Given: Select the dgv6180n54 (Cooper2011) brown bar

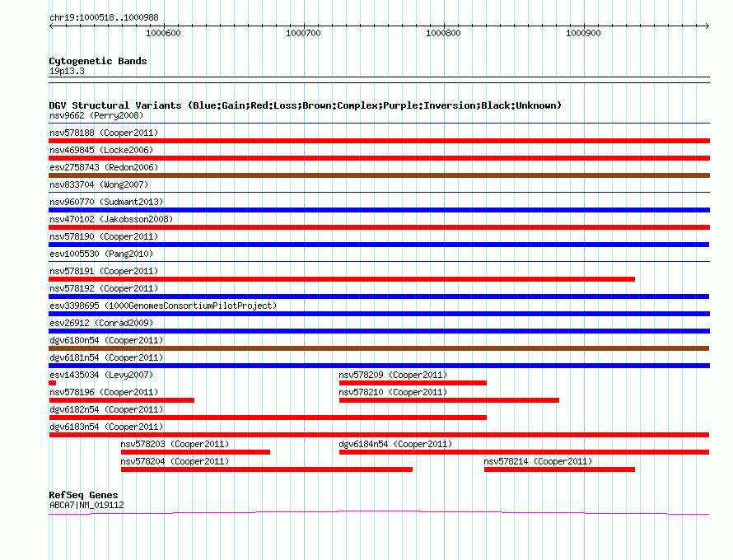Looking at the screenshot, I should click(x=379, y=348).
